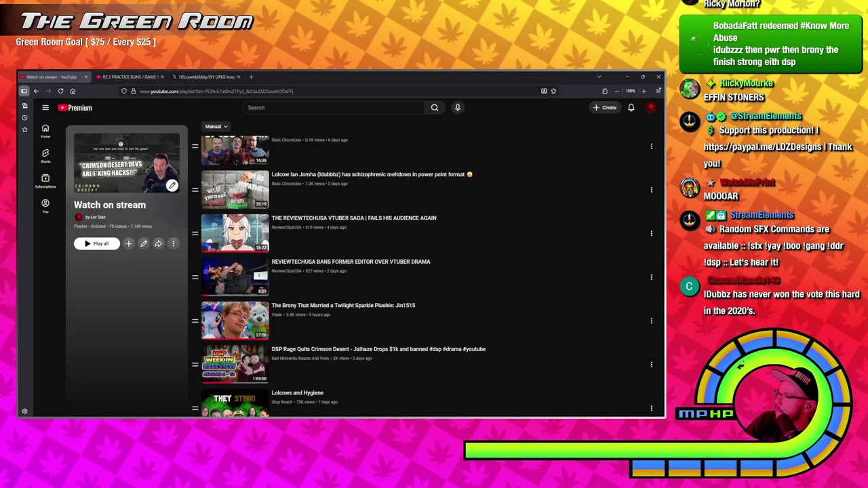Click the browser address bar URL
868x488 pixels.
click(216, 91)
